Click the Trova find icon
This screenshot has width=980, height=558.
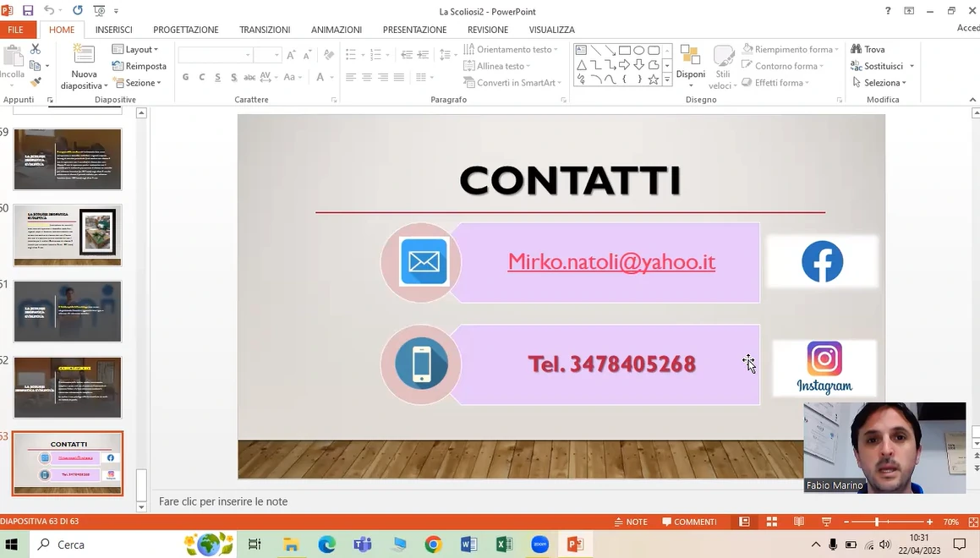[x=857, y=49]
